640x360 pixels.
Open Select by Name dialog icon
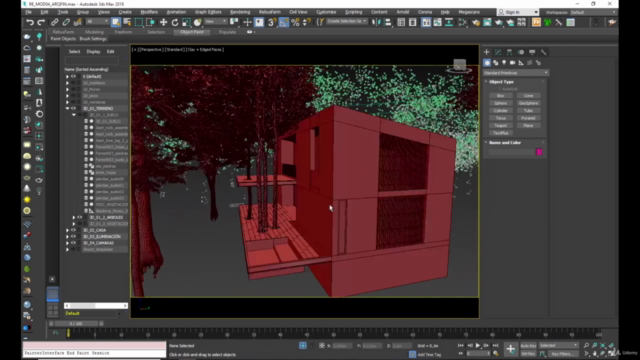[x=127, y=22]
